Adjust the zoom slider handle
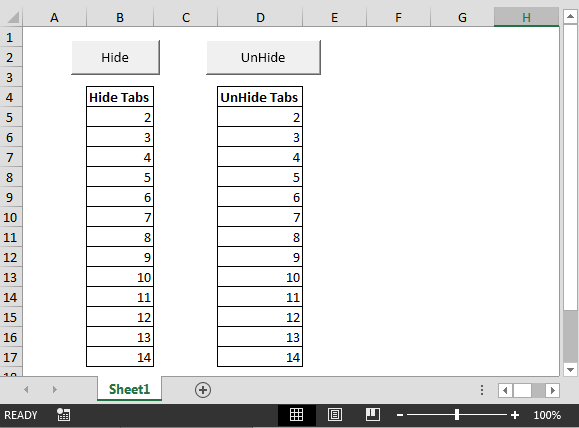This screenshot has height=428, width=579. tap(457, 415)
